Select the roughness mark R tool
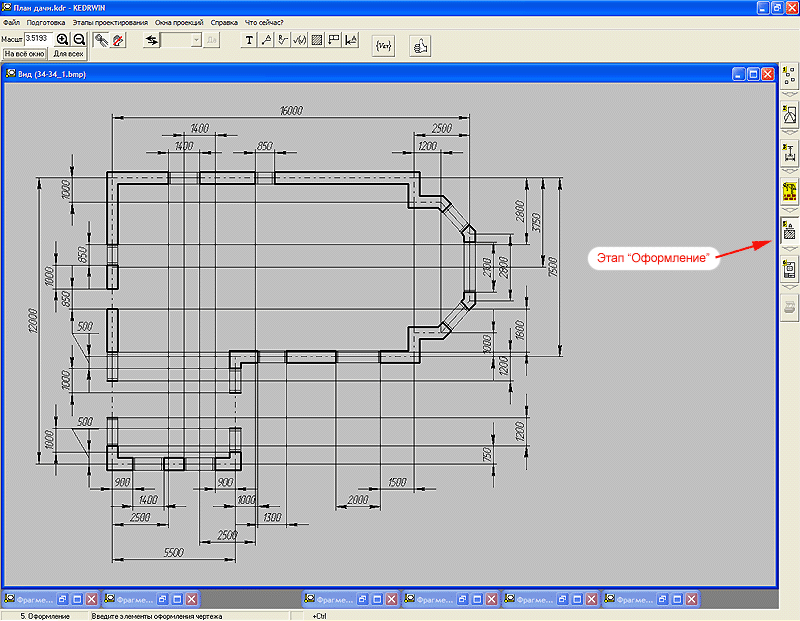The height and width of the screenshot is (621, 800). [x=283, y=40]
